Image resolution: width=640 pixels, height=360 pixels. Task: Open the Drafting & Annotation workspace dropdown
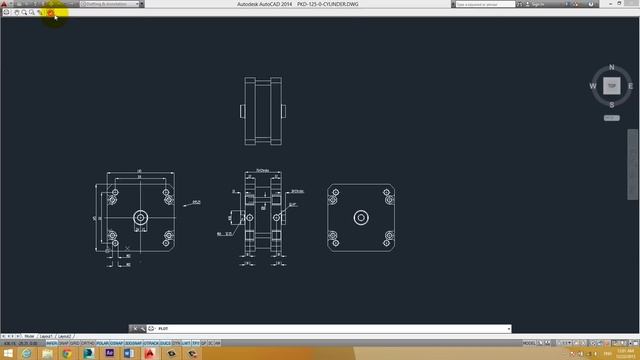point(109,4)
